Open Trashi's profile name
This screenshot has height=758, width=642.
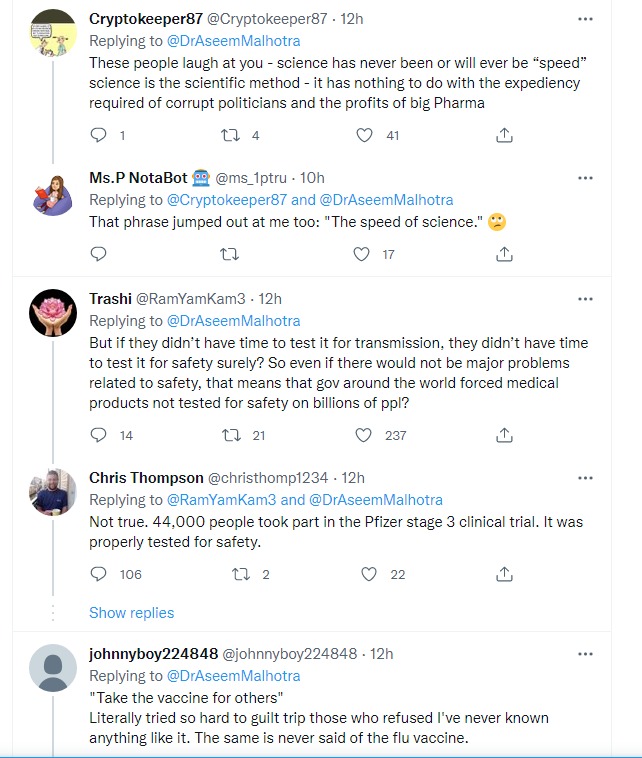pos(109,298)
